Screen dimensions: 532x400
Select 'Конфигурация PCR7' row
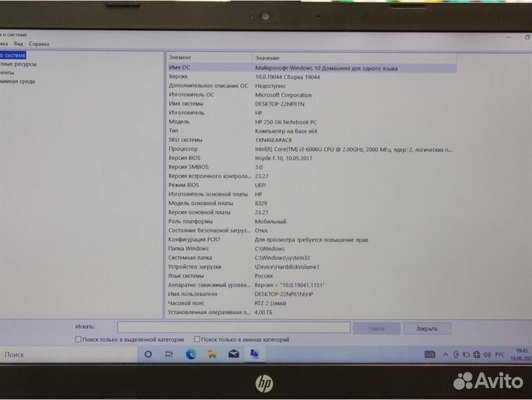pyautogui.click(x=312, y=239)
